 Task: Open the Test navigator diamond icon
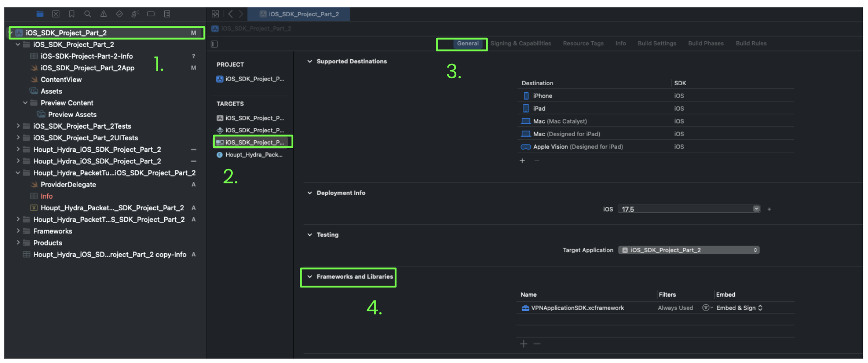(x=119, y=14)
